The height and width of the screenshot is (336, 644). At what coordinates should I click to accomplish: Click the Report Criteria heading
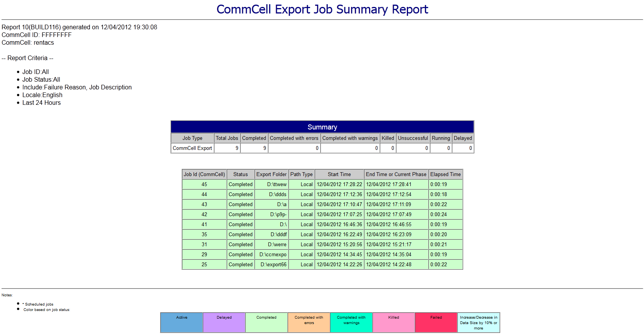(27, 58)
